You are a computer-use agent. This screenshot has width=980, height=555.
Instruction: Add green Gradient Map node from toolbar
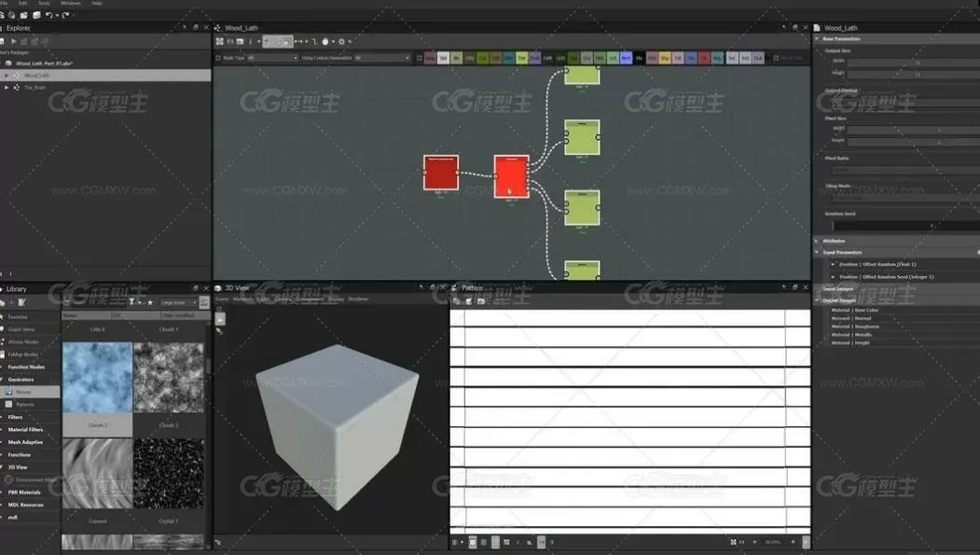[573, 58]
